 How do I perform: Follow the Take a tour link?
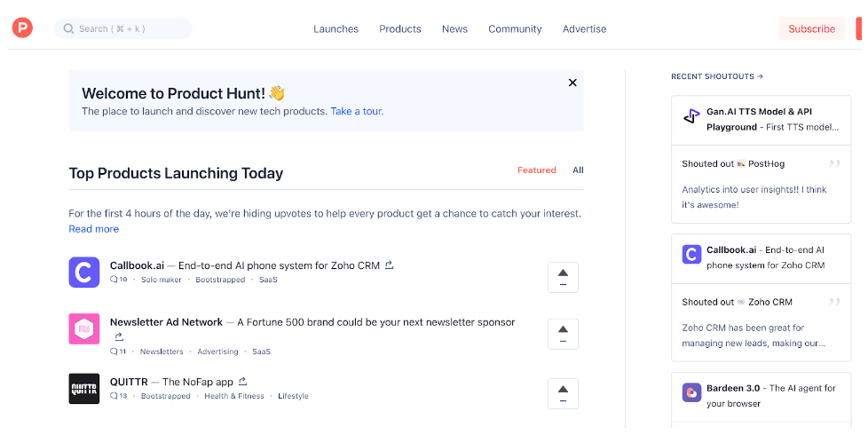[357, 111]
